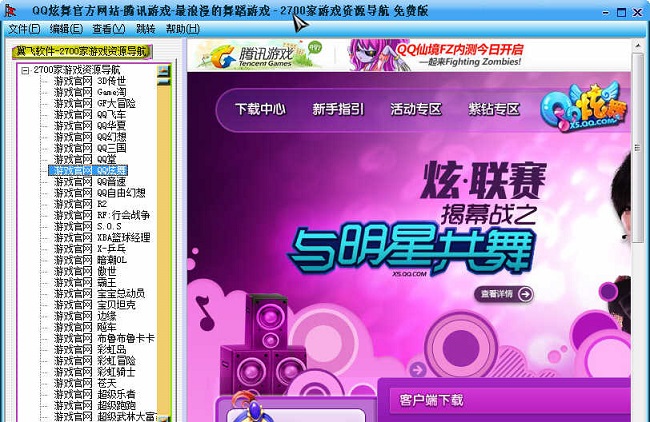Select tree item 游戏官网 X-乒乓
650x422 pixels.
90,249
